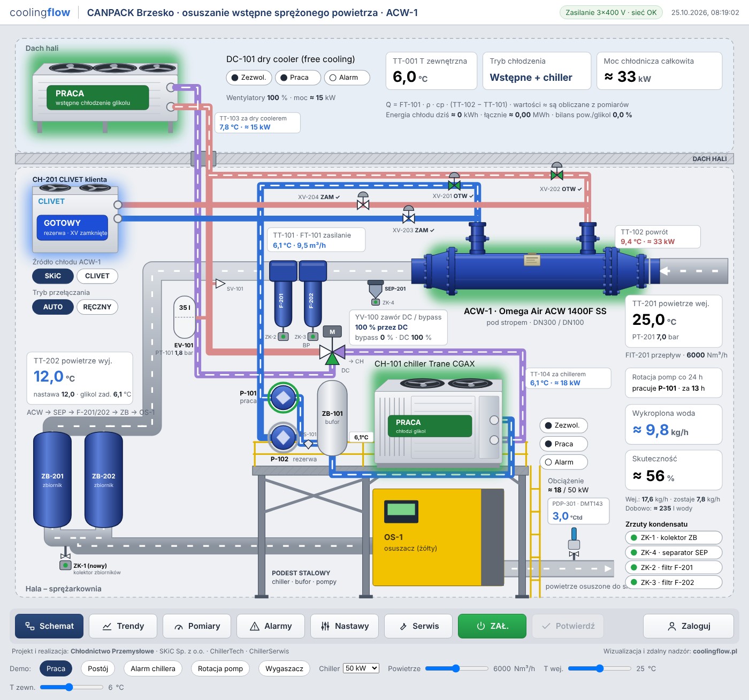Open the Schemat tab
Image resolution: width=749 pixels, height=700 pixels.
pyautogui.click(x=49, y=626)
